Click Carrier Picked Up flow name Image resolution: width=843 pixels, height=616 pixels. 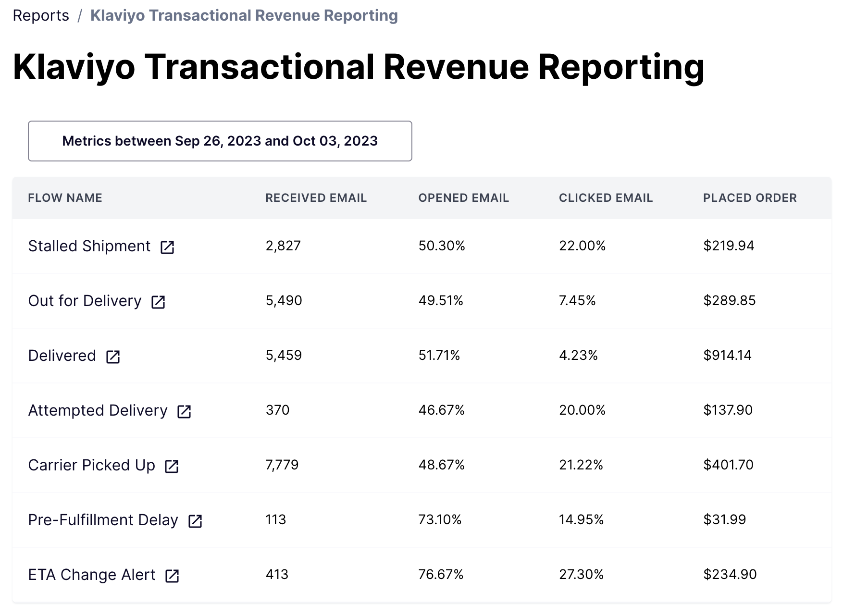point(92,465)
